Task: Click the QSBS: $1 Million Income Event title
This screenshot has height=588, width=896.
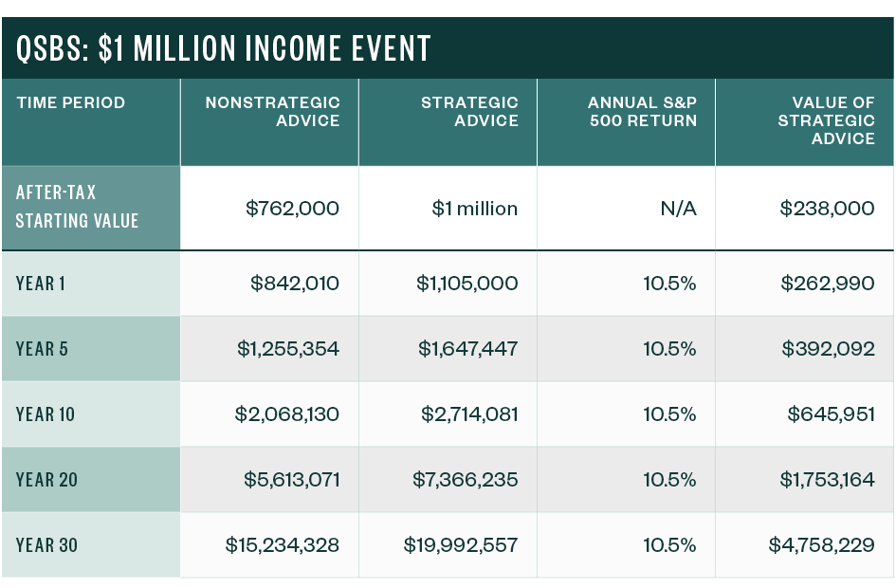Action: click(x=224, y=47)
